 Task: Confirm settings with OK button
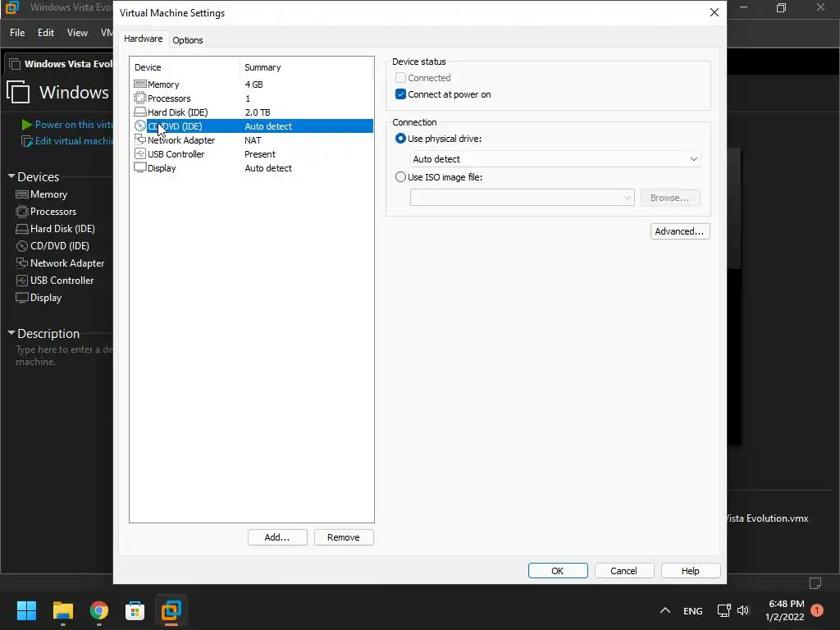558,571
